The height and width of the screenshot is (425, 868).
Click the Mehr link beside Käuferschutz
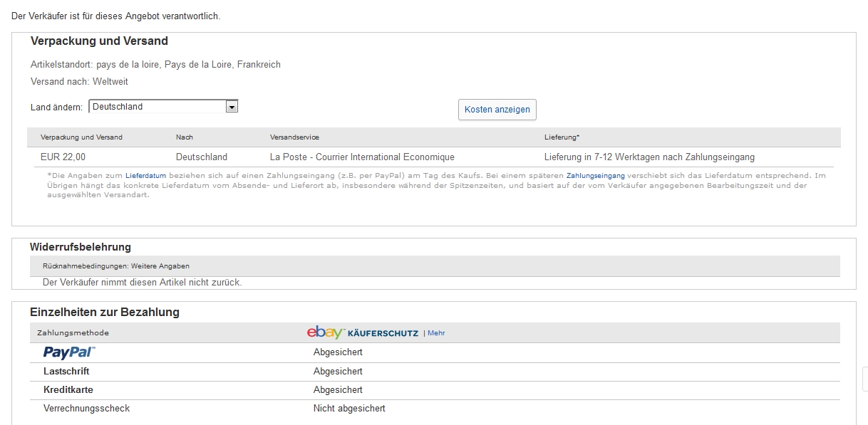(x=436, y=333)
